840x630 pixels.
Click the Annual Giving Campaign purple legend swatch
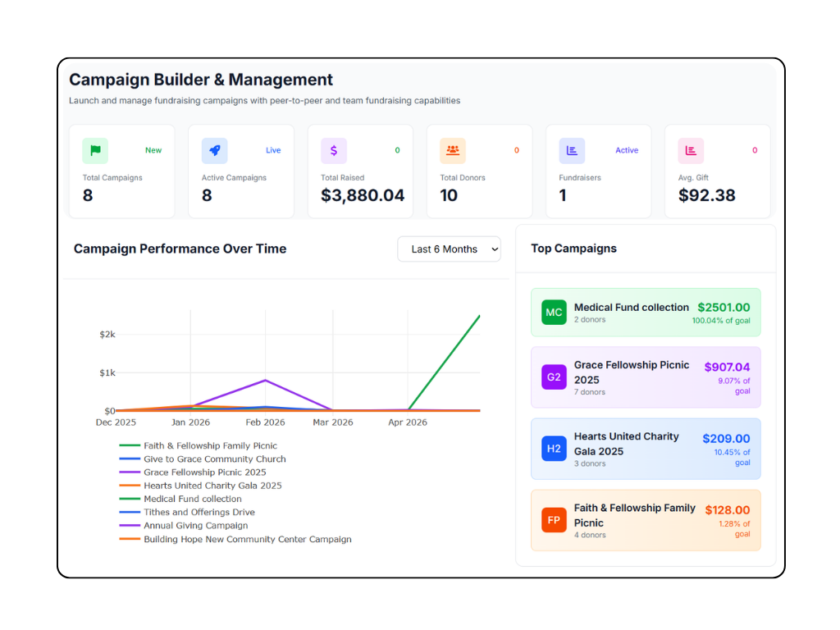pos(130,526)
